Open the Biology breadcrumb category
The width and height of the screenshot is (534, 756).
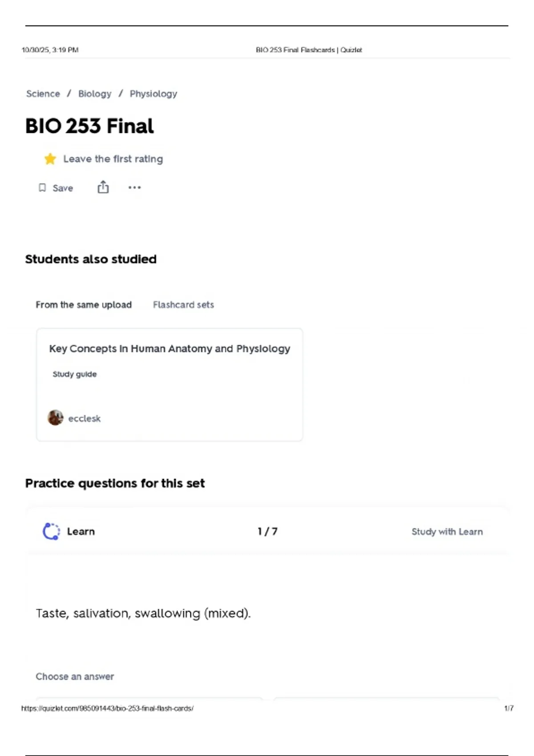pos(95,94)
